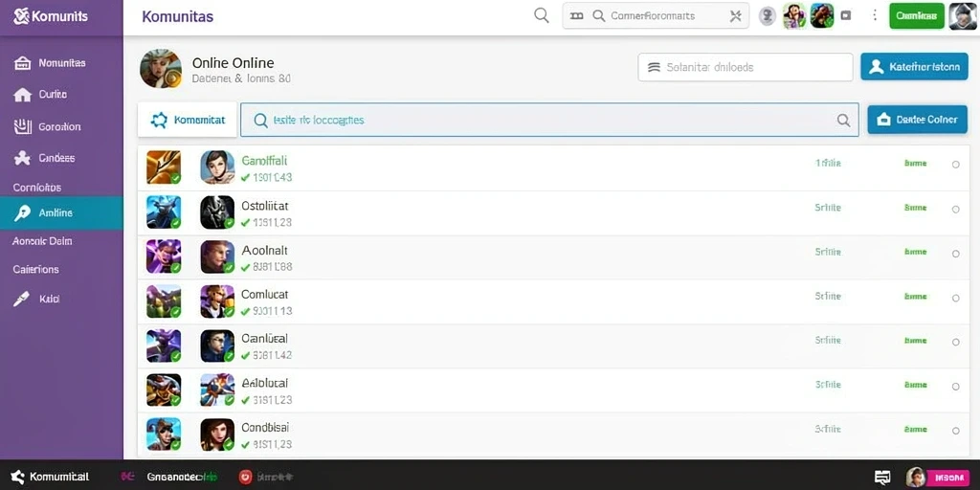
Task: Click the green button in header
Action: (x=916, y=16)
